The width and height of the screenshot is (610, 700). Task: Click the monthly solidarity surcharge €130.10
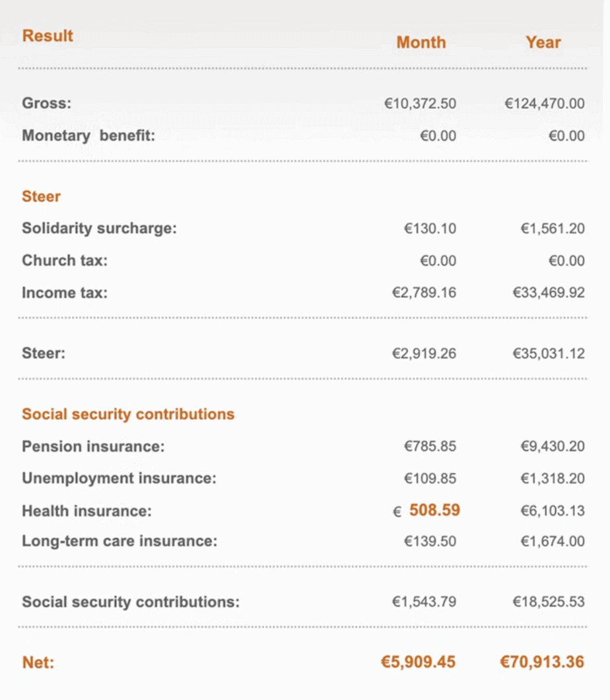[x=430, y=228]
